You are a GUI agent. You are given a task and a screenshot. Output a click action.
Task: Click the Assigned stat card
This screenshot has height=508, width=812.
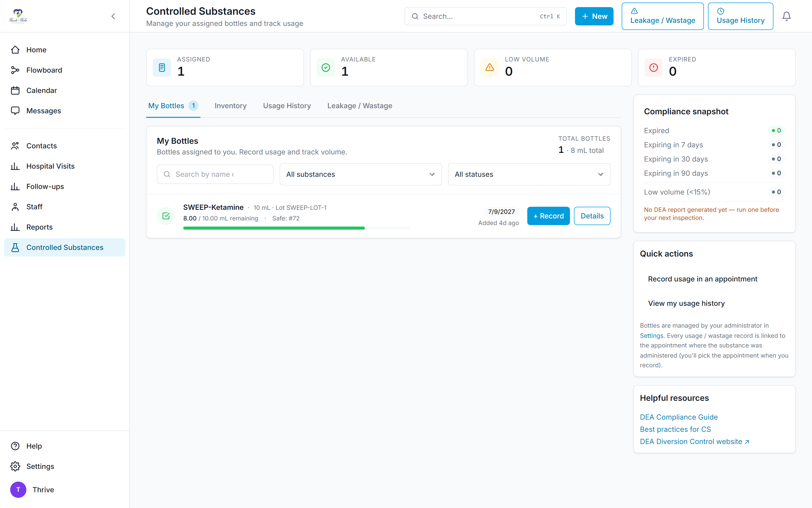[x=225, y=68]
